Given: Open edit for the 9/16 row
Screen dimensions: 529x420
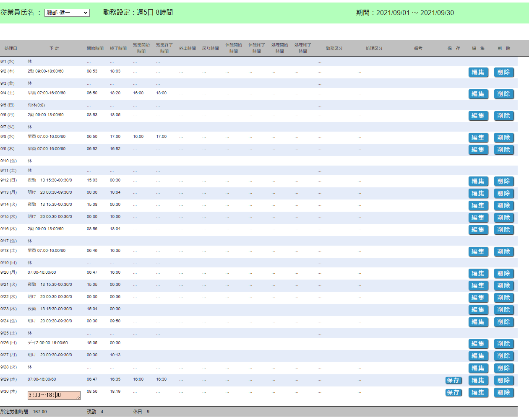Looking at the screenshot, I should (478, 230).
